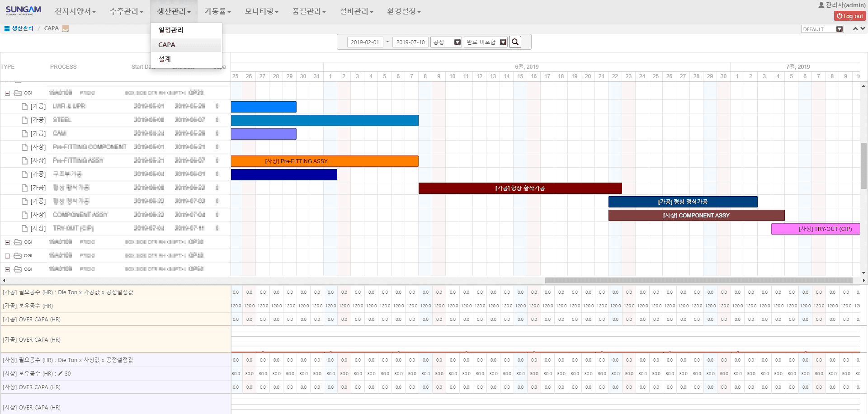Click the document icon on the [사상] TRY-OUT row
This screenshot has width=868, height=414.
point(24,228)
